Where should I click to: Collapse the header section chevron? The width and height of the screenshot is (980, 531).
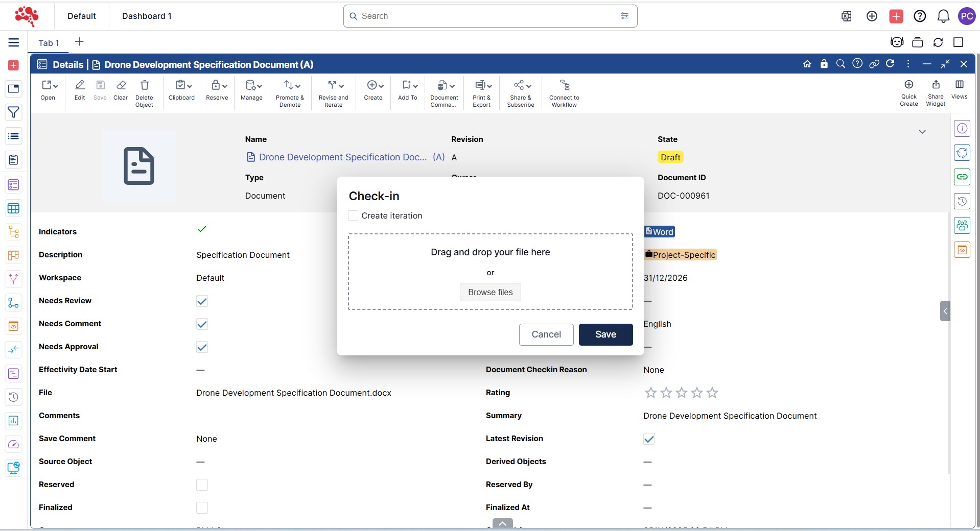[922, 132]
